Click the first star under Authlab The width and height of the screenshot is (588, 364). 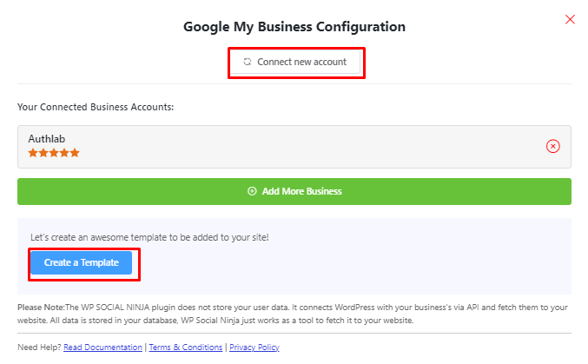33,153
